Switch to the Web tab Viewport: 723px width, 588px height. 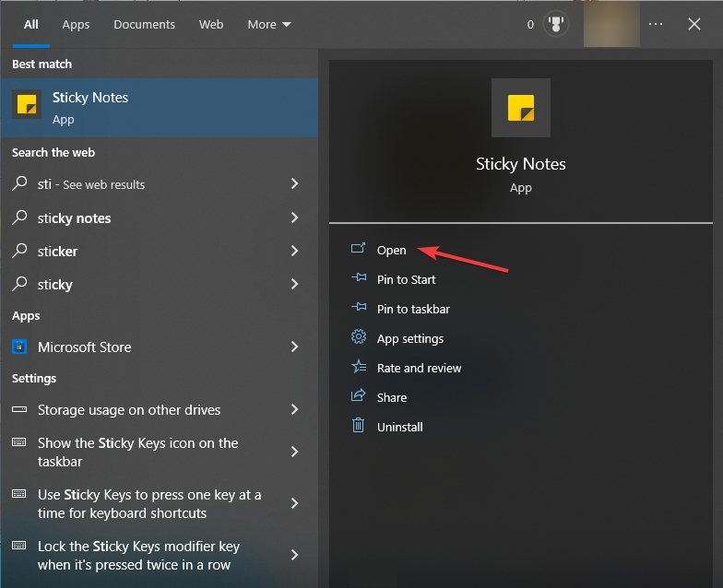pyautogui.click(x=211, y=24)
